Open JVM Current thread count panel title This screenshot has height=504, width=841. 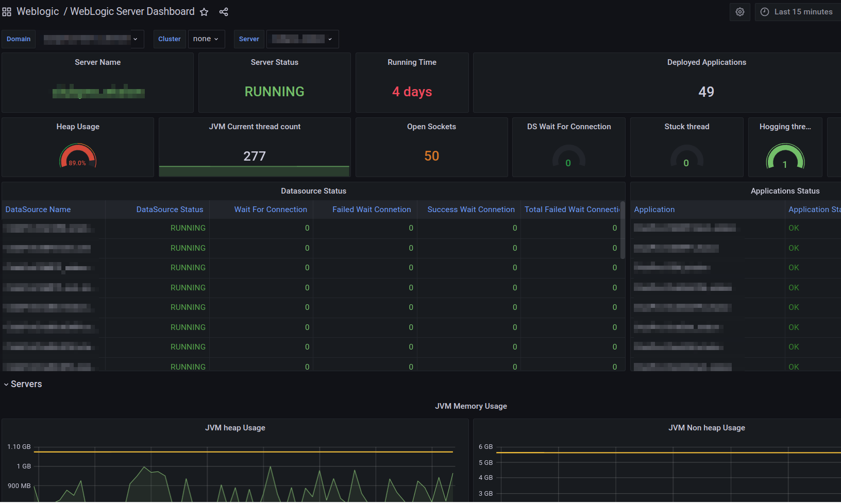tap(255, 127)
